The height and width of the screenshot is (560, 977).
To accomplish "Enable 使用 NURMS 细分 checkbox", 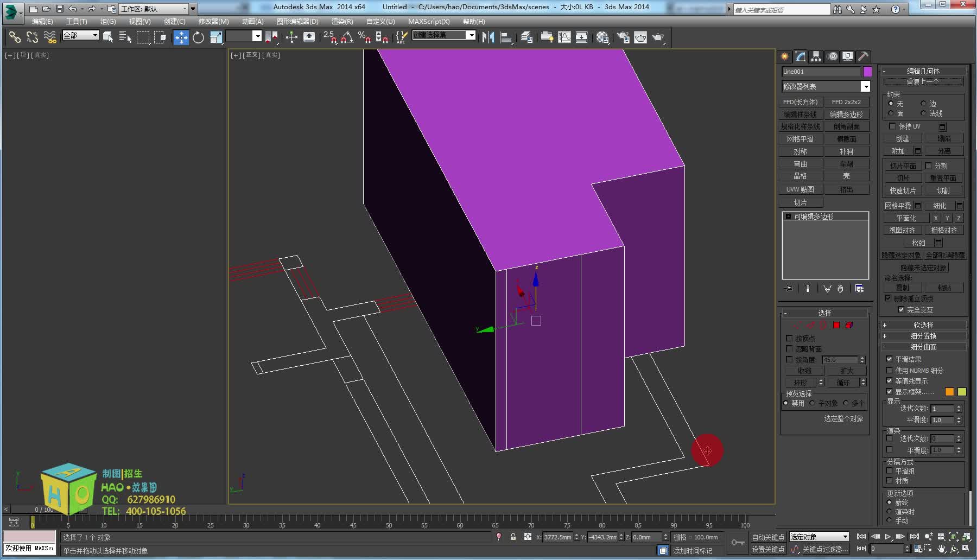I will coord(889,371).
